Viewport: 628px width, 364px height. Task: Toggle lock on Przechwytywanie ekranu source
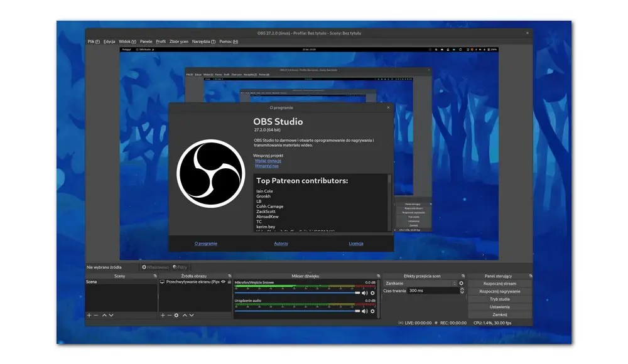[x=229, y=282]
